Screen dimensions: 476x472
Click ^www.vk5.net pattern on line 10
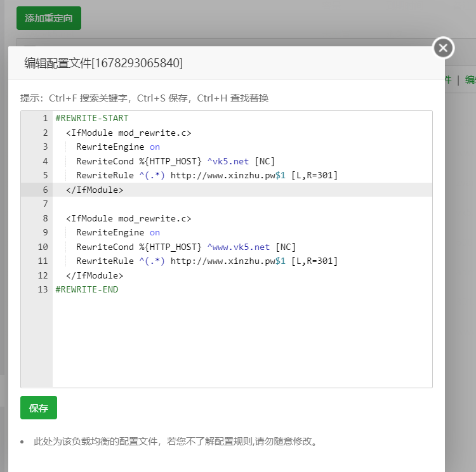[238, 247]
